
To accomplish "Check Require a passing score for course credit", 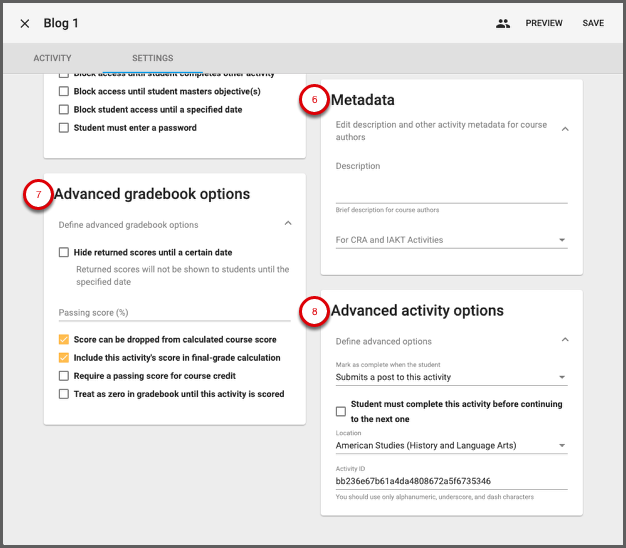I will [64, 376].
